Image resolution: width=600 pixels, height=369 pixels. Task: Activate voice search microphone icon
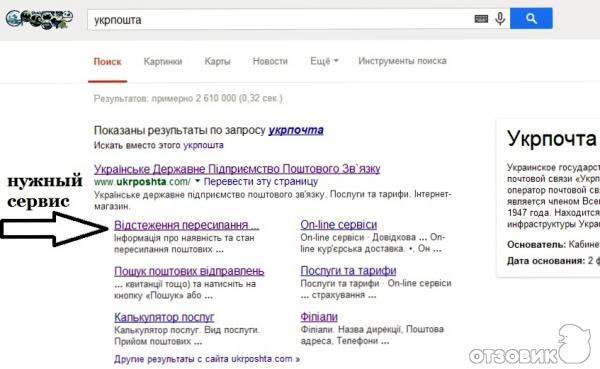click(500, 18)
